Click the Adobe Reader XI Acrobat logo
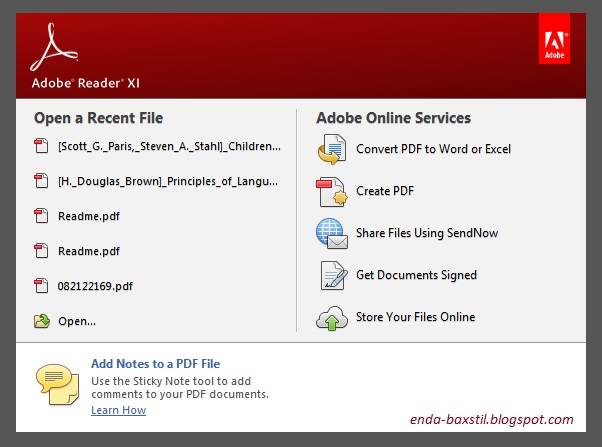 click(x=55, y=47)
